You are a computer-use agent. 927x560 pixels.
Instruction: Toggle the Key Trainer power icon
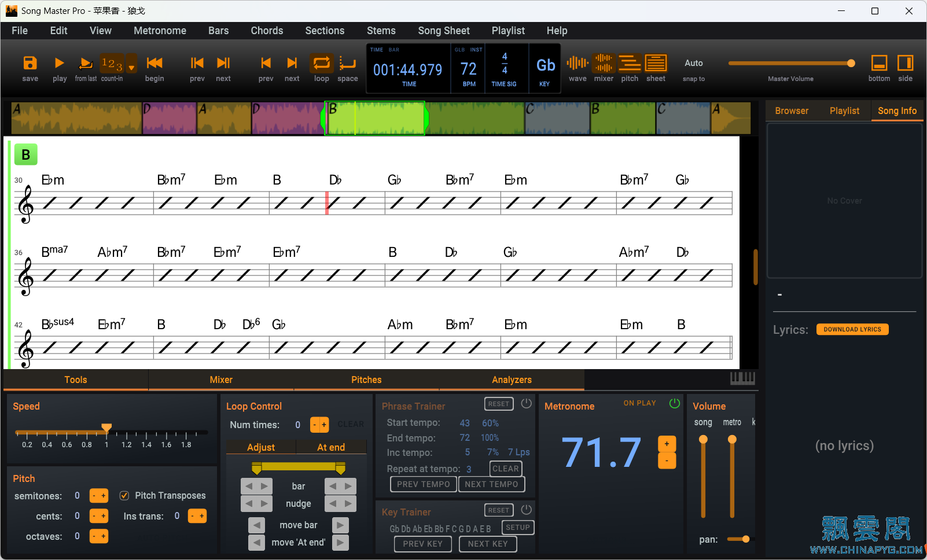point(526,510)
